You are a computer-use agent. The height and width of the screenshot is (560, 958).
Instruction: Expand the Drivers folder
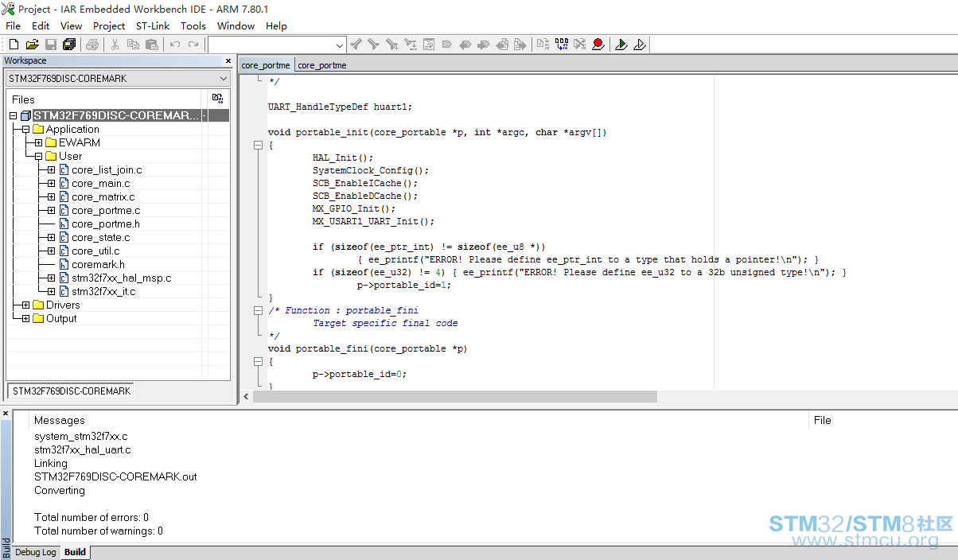click(25, 305)
